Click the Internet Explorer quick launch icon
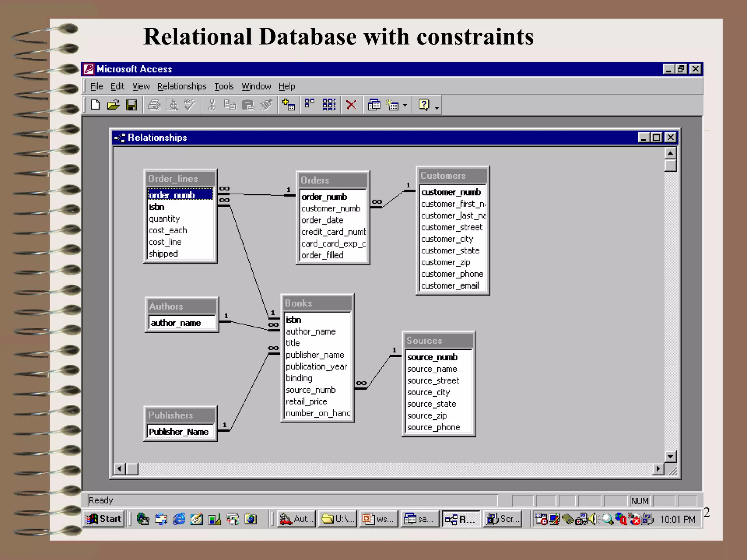Viewport: 747px width, 560px height. [x=179, y=519]
